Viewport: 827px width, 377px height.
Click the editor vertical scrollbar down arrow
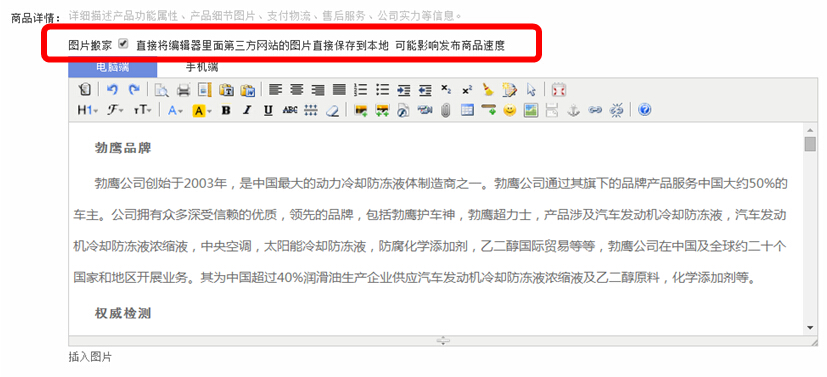[810, 328]
